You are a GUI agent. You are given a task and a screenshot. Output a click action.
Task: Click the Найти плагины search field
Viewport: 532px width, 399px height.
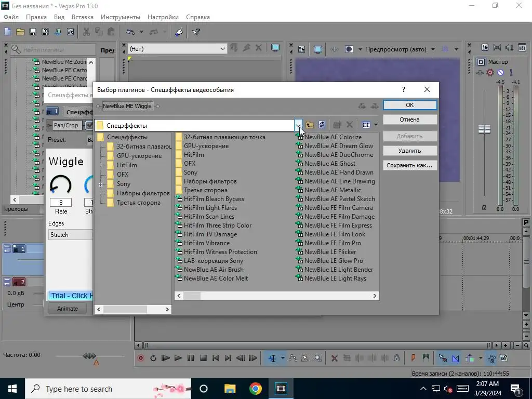(x=52, y=49)
